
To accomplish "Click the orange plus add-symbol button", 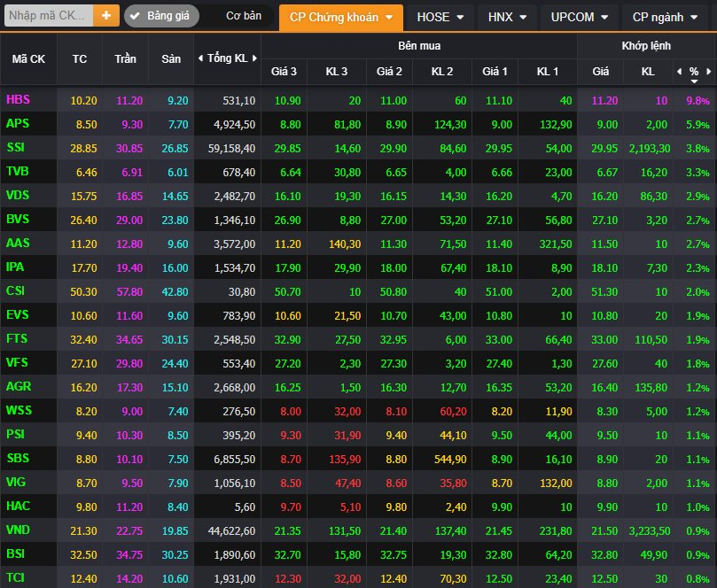I will 106,16.
